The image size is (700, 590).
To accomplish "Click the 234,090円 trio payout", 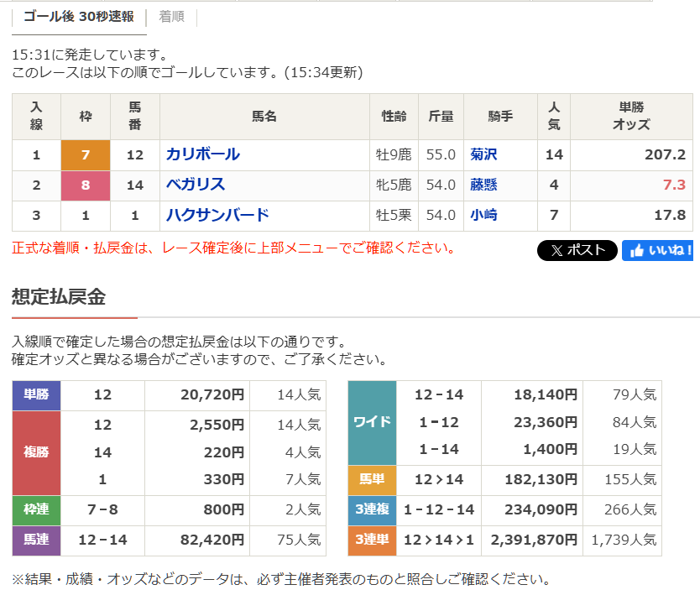I will [541, 509].
